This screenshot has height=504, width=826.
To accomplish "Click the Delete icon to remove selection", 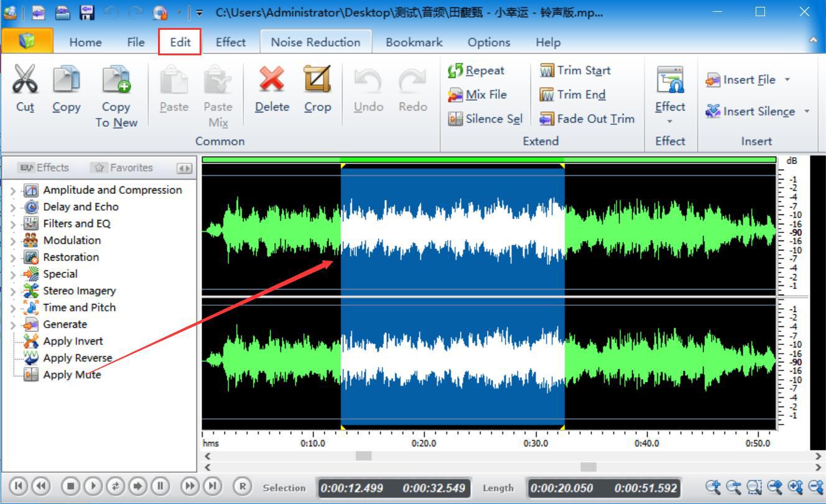I will 271,89.
